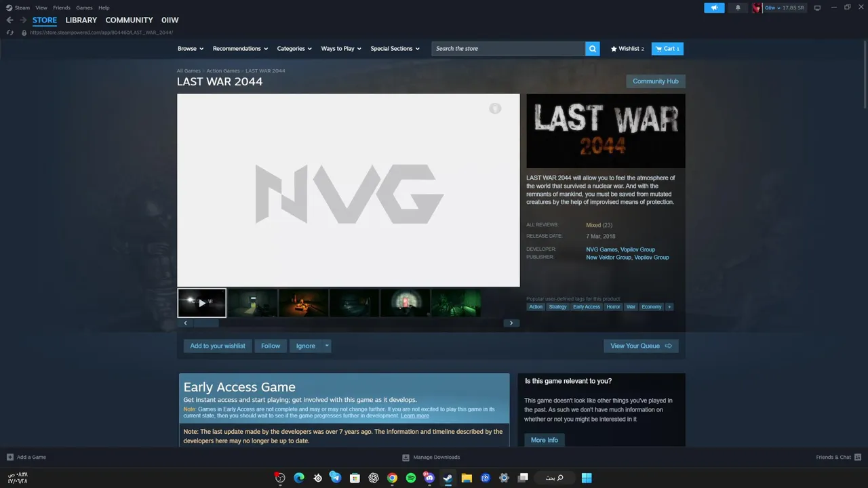Screen dimensions: 868x488
Task: Expand the Recommendations dropdown
Action: [x=240, y=49]
